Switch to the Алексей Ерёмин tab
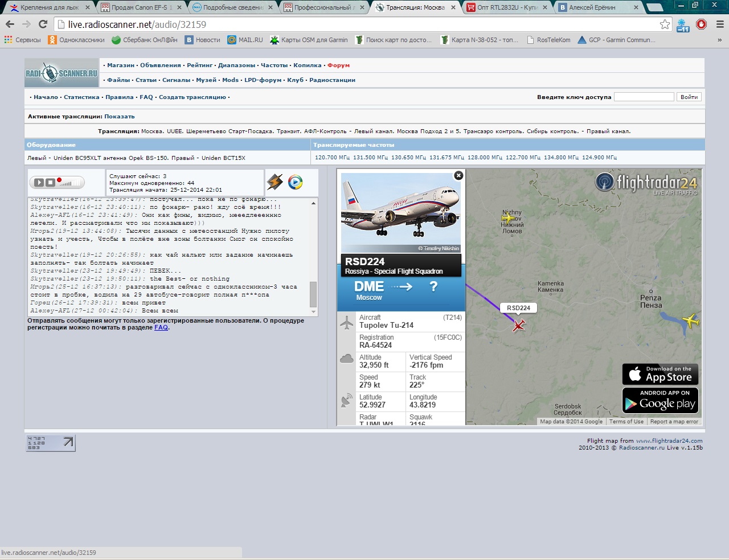 click(598, 7)
